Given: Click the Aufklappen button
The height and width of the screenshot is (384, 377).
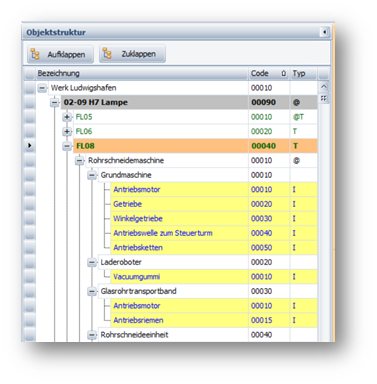Looking at the screenshot, I should pos(60,54).
